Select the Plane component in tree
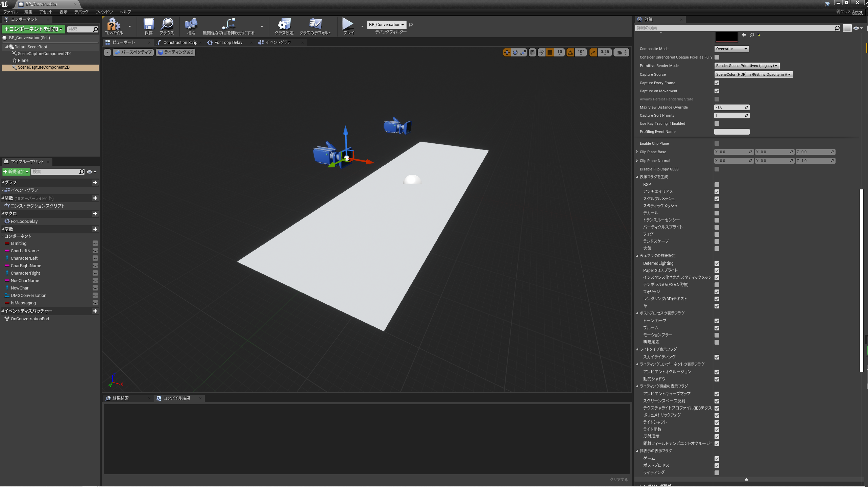Image resolution: width=868 pixels, height=487 pixels. 23,61
